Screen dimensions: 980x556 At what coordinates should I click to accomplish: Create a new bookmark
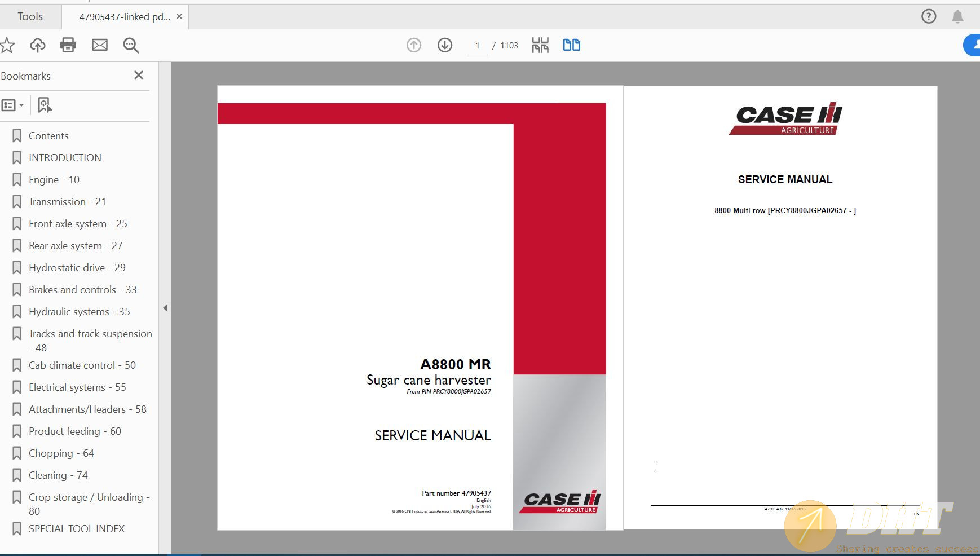point(45,105)
